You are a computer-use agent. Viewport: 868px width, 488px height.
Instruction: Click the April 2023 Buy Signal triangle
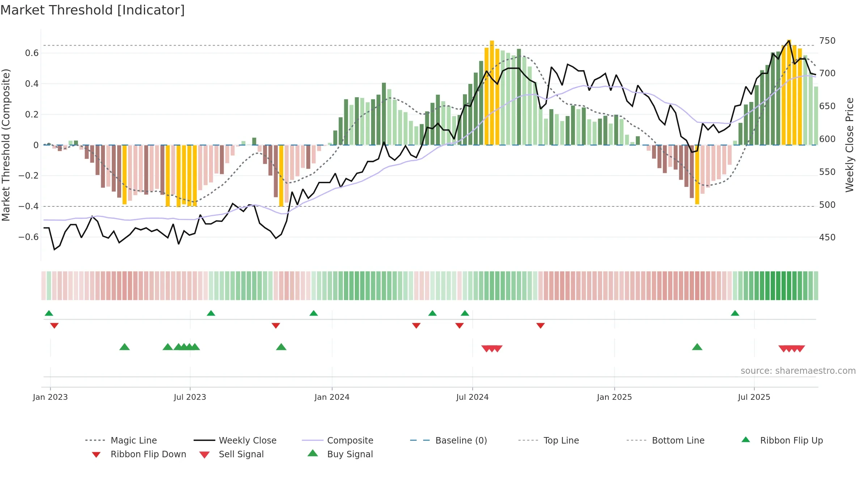124,347
